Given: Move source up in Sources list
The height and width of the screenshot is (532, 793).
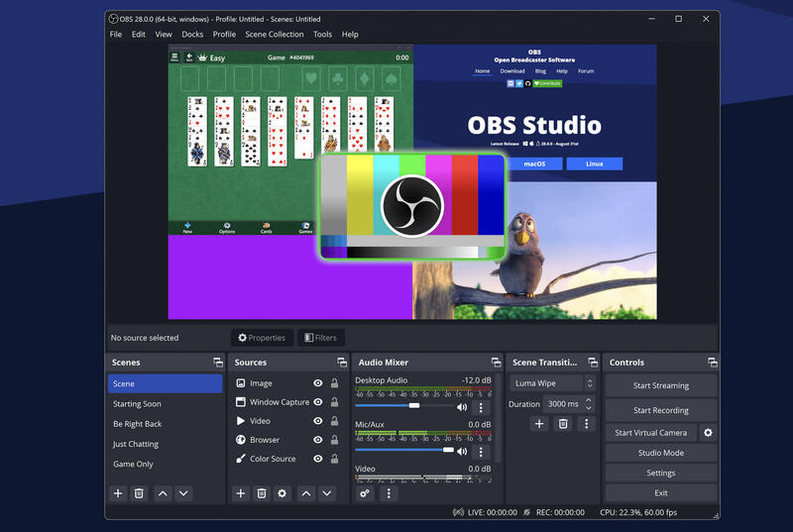Looking at the screenshot, I should 306,493.
